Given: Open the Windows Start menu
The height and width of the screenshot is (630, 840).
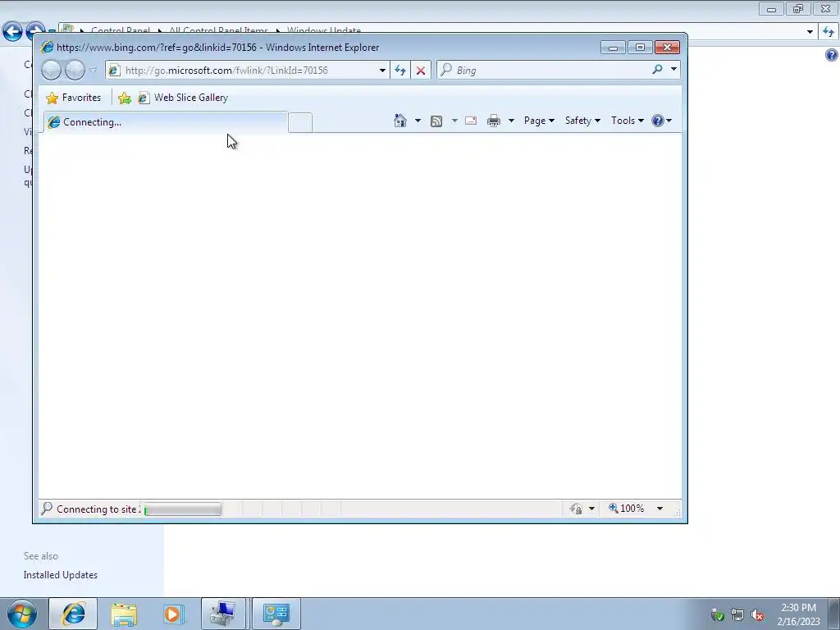Looking at the screenshot, I should [x=22, y=614].
